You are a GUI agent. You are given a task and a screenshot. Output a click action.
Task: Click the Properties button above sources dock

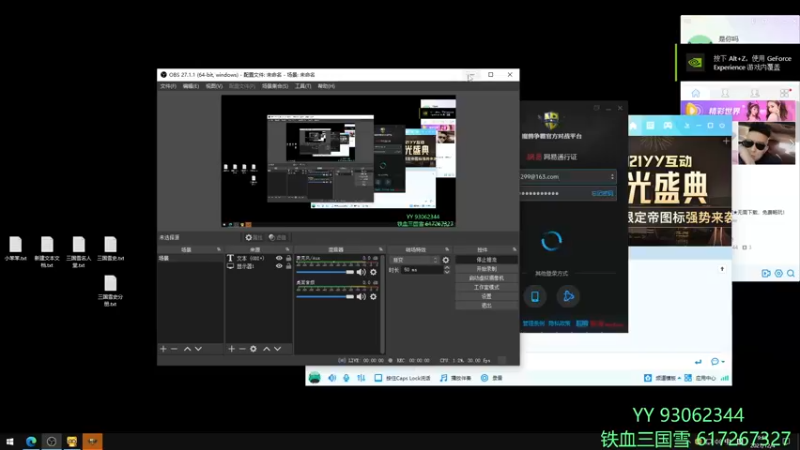254,237
